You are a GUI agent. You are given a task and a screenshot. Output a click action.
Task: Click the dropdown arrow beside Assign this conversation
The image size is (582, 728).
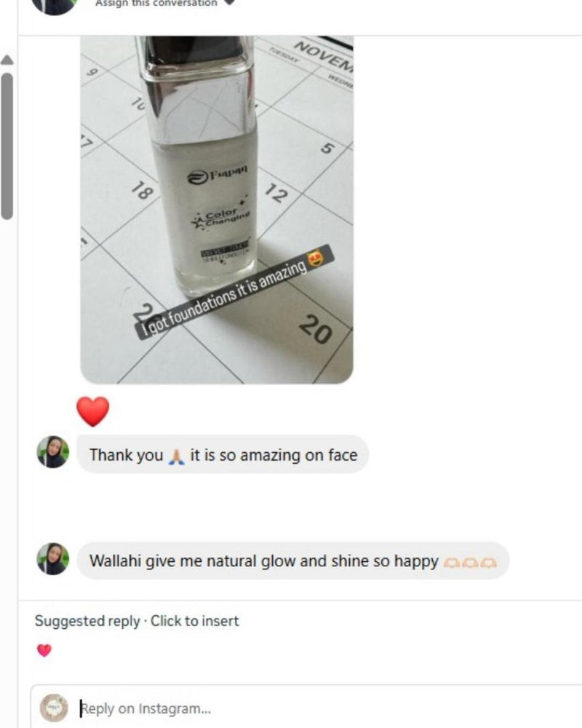pos(229,2)
